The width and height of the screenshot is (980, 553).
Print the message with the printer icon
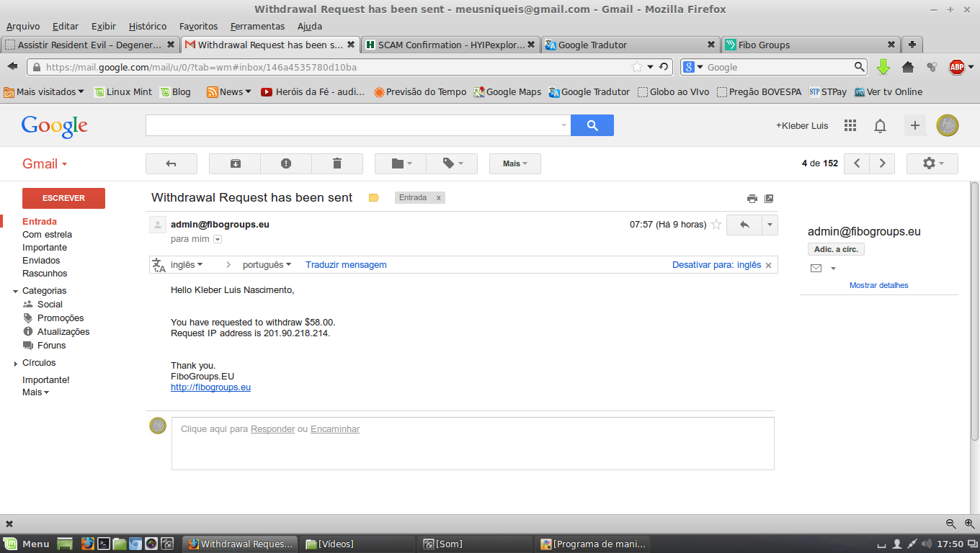[x=752, y=199]
